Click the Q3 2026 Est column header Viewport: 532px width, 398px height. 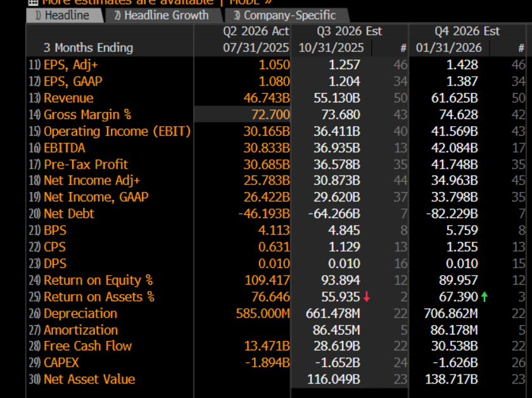click(349, 31)
